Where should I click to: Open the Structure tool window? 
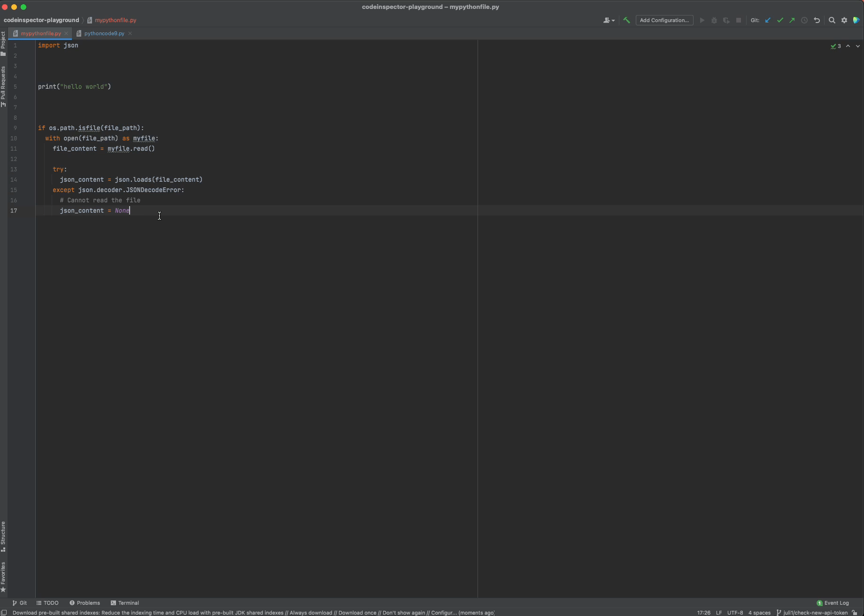coord(3,537)
